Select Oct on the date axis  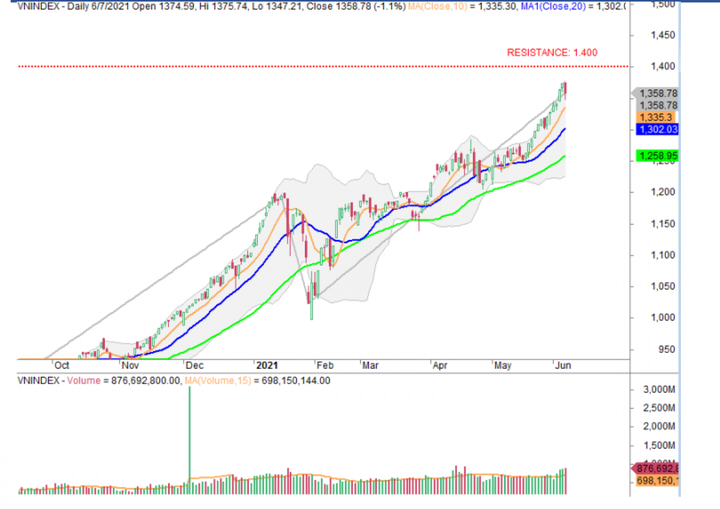60,366
